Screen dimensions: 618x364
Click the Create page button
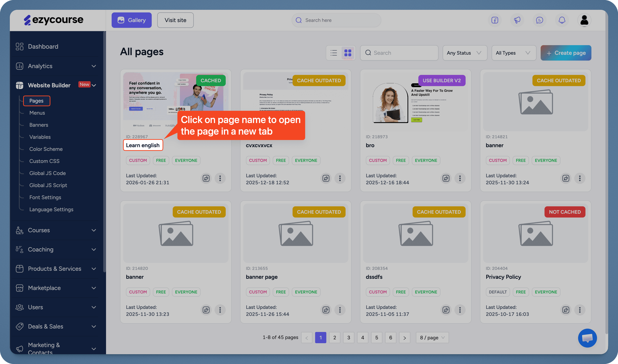point(566,53)
